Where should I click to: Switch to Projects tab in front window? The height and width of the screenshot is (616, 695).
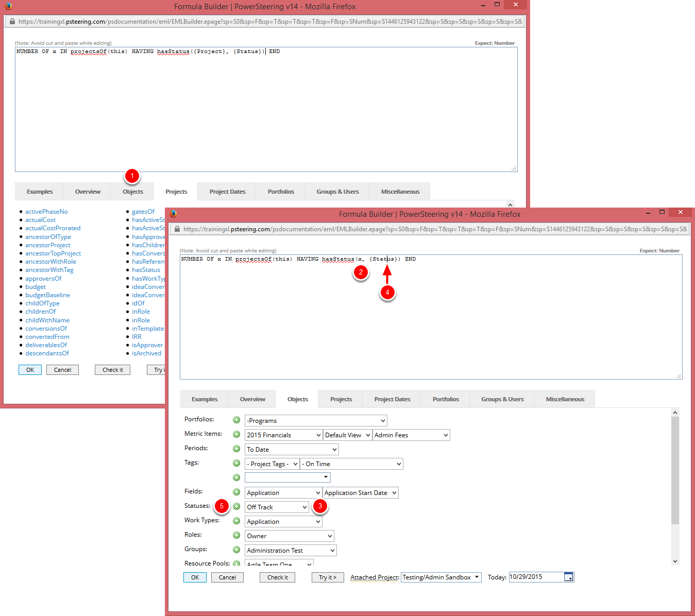[341, 399]
